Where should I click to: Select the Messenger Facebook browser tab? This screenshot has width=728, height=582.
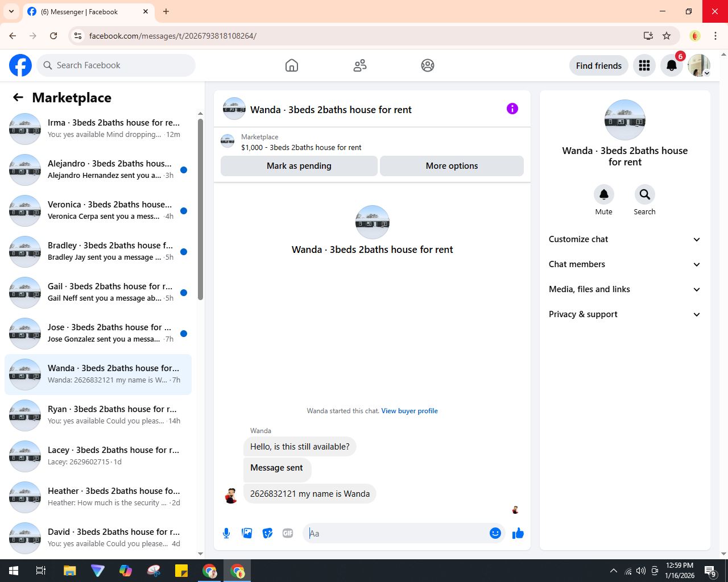(88, 11)
